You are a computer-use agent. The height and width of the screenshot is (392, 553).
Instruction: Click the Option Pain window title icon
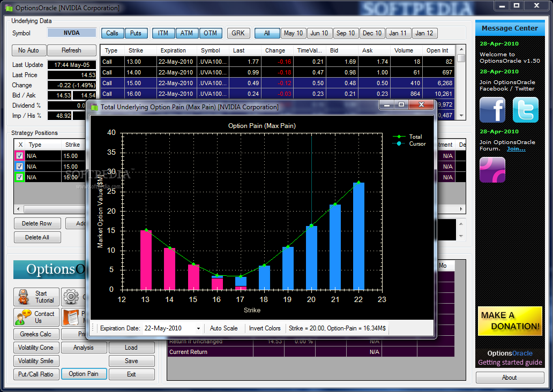click(94, 107)
